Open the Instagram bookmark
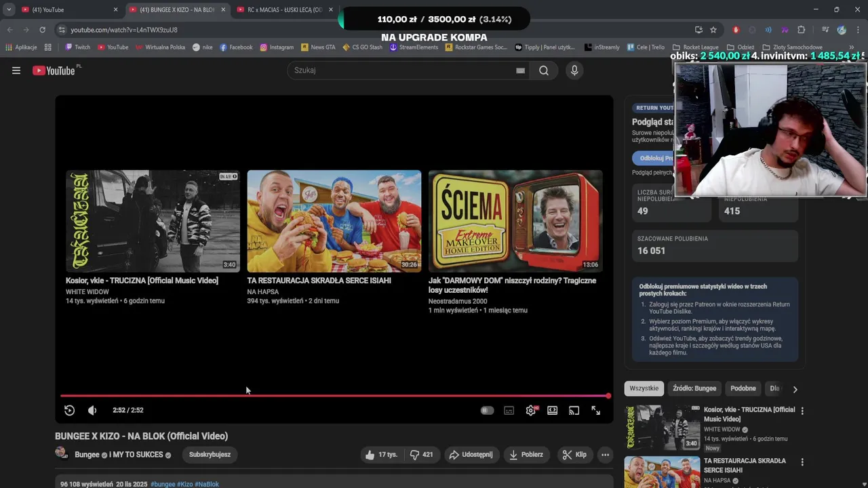Screen dimensions: 868x488 click(277, 47)
